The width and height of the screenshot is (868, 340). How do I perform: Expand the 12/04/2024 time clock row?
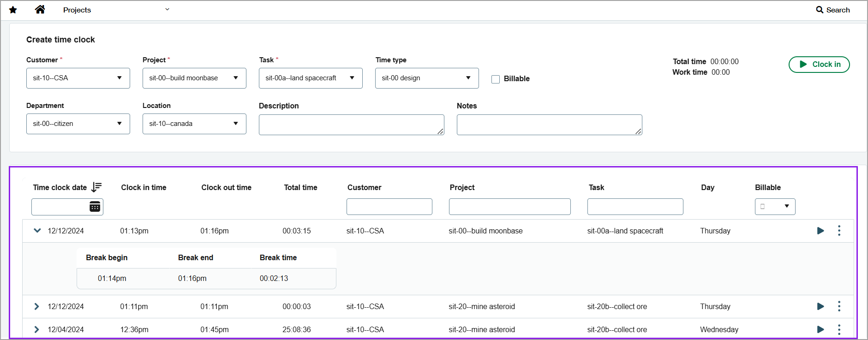point(37,329)
